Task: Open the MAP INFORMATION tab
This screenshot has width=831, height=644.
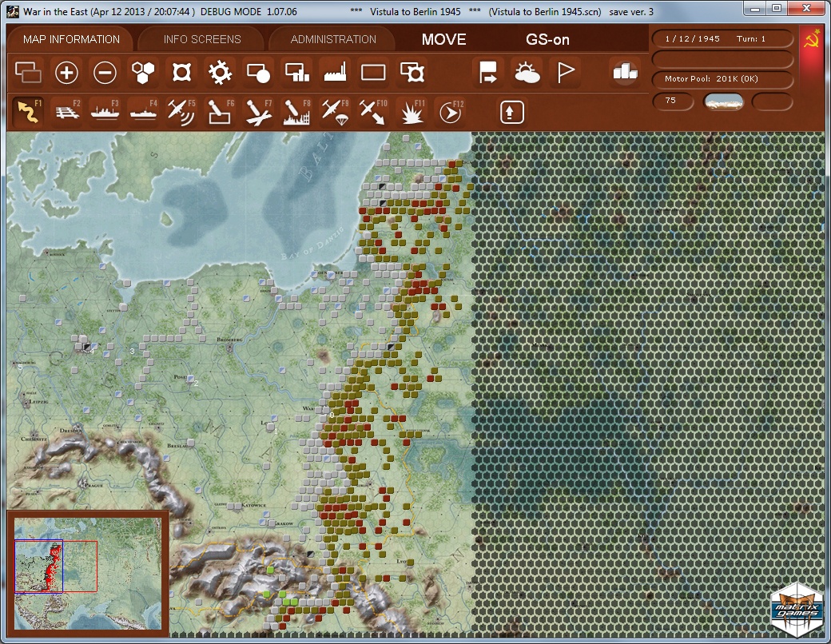Action: click(70, 39)
